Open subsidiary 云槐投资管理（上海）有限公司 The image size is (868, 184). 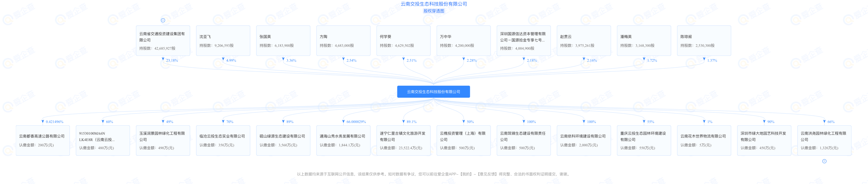point(464,141)
